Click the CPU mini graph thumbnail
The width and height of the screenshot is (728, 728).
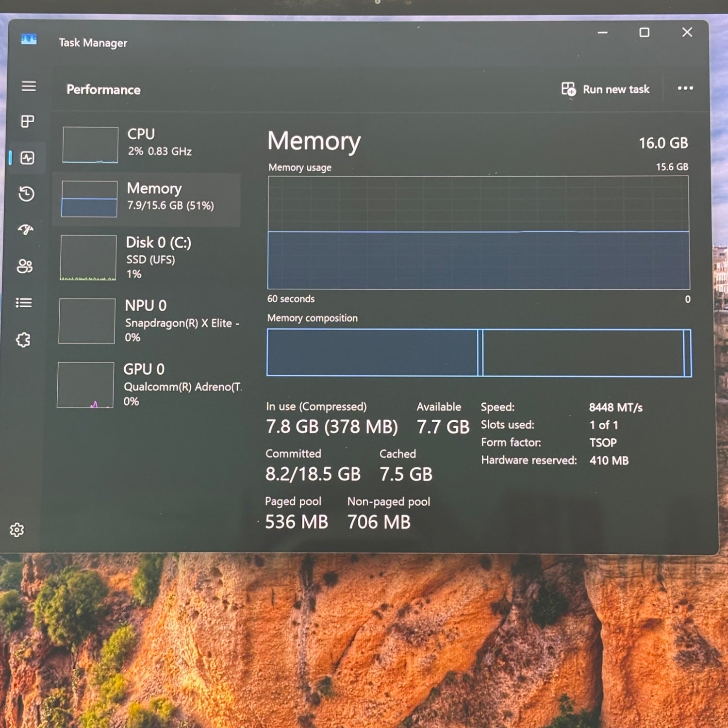90,145
